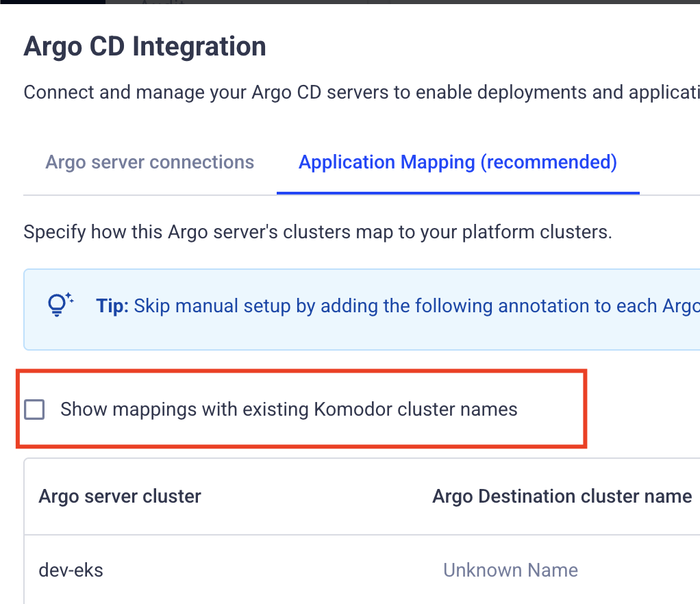
Task: Open the Unknown Name cluster selector for dev-eks
Action: (x=510, y=570)
